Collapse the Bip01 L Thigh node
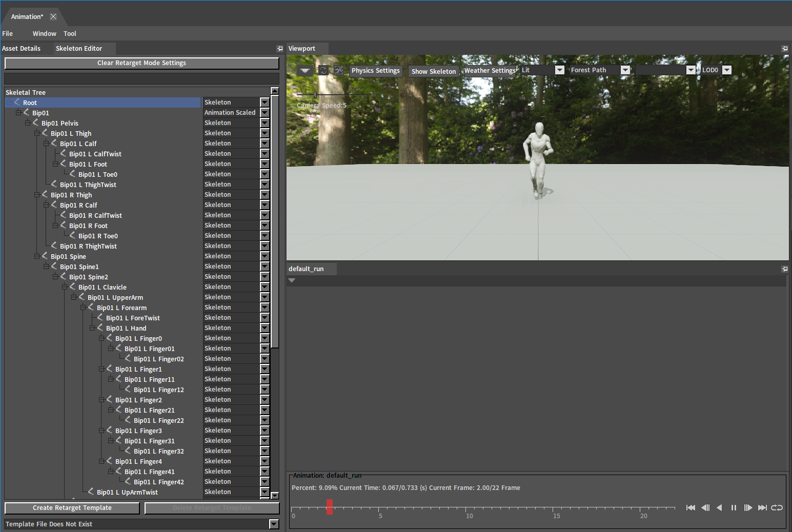792x532 pixels. pos(37,133)
